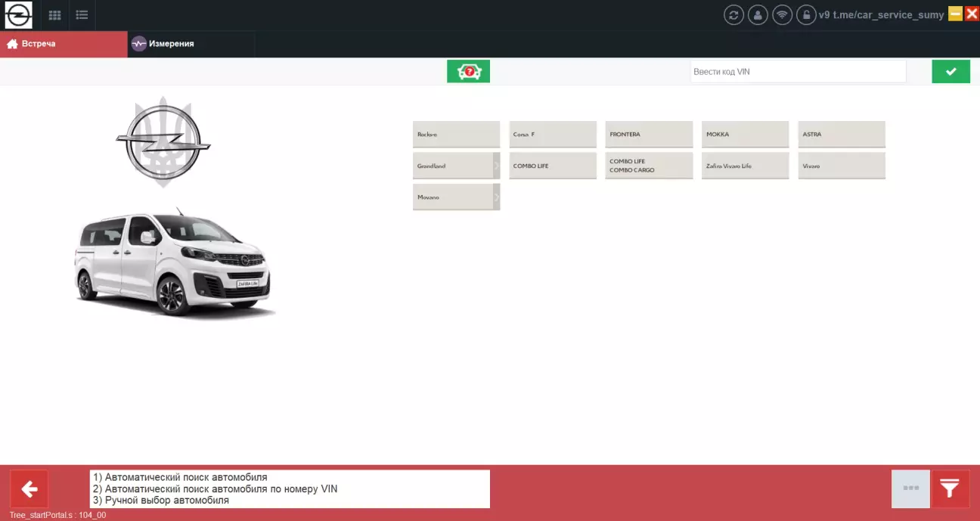Choose the Zafira Vivaro Life model
This screenshot has width=980, height=521.
(746, 166)
